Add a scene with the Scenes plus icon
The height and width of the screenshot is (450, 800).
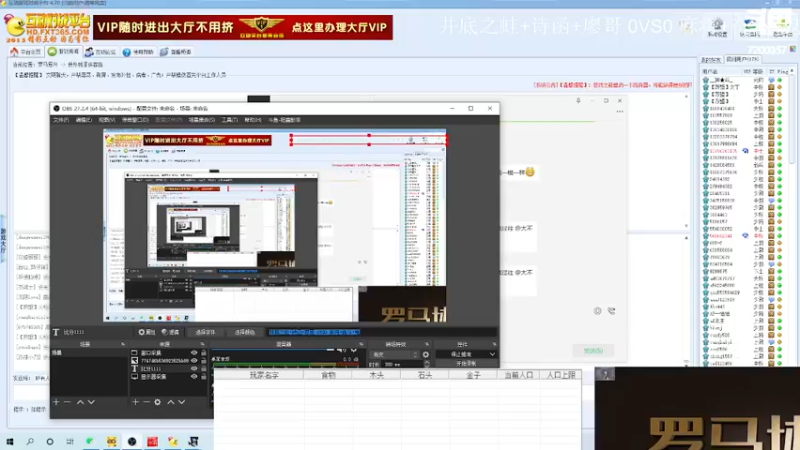click(x=56, y=402)
